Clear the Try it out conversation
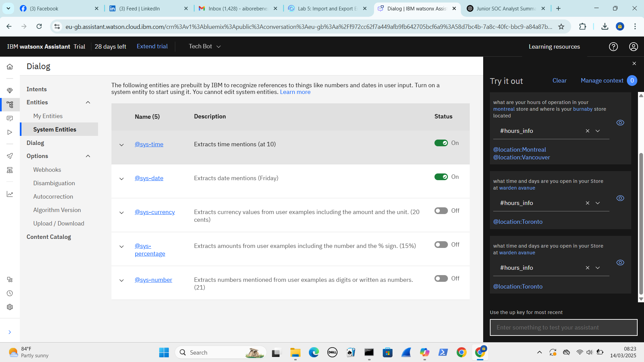 (559, 81)
